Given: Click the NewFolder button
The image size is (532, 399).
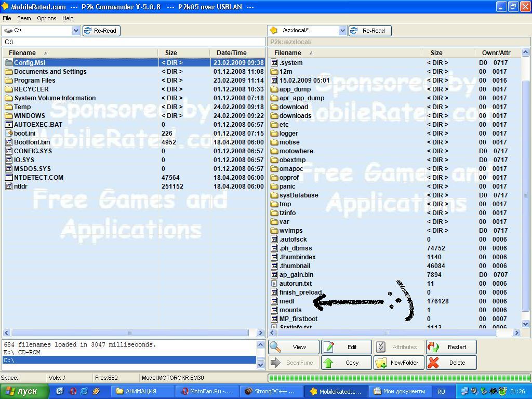Looking at the screenshot, I should pyautogui.click(x=399, y=363).
